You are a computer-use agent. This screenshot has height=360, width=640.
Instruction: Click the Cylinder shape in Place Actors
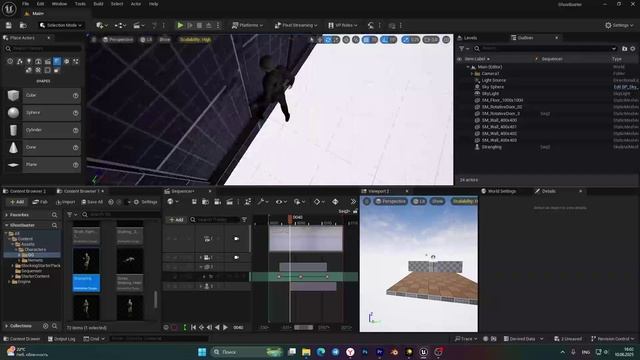pos(42,130)
